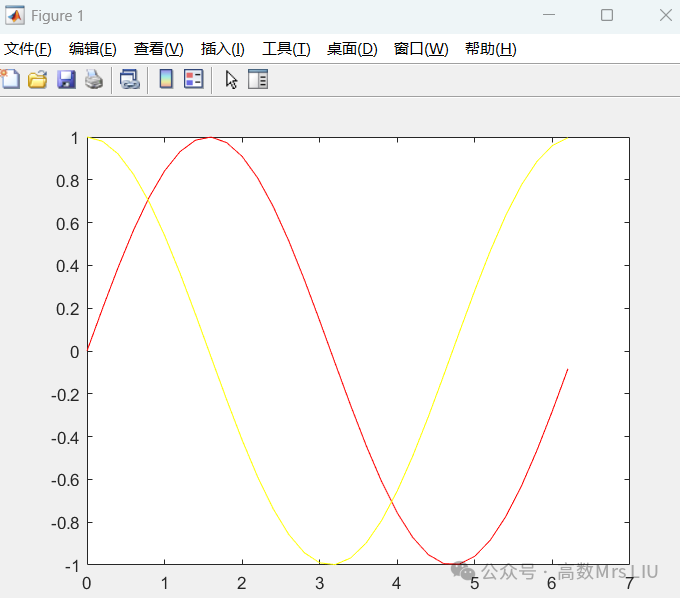The image size is (680, 598).
Task: Toggle the Edit Plot arrow tool
Action: [231, 80]
